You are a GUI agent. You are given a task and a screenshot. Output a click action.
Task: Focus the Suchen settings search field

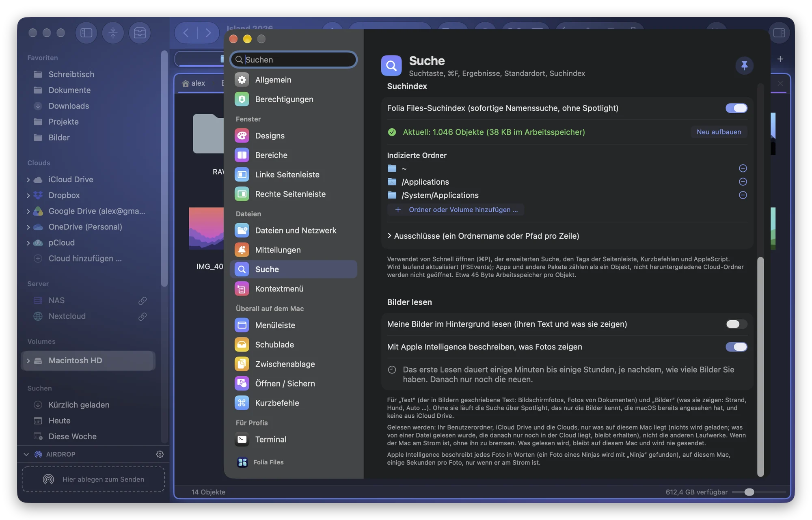(294, 60)
